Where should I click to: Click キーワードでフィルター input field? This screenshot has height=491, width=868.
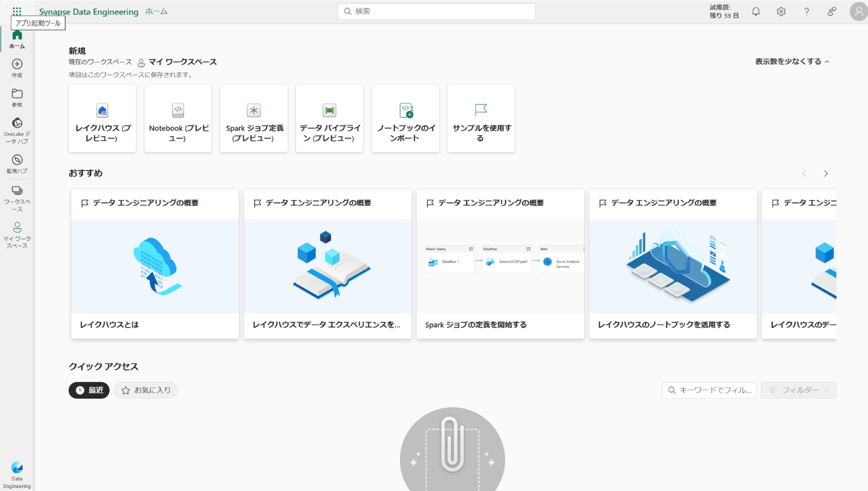point(709,390)
